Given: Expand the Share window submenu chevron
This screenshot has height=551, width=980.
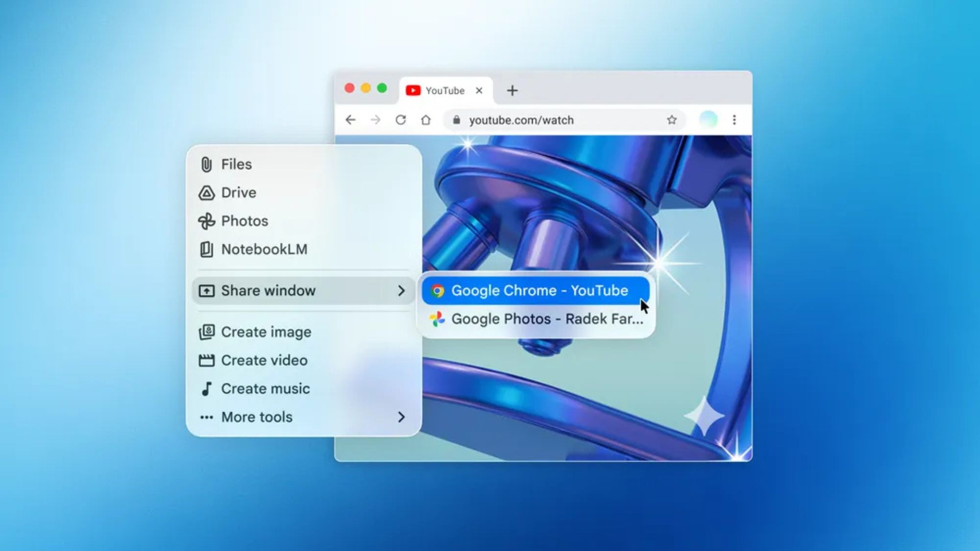Looking at the screenshot, I should (402, 290).
